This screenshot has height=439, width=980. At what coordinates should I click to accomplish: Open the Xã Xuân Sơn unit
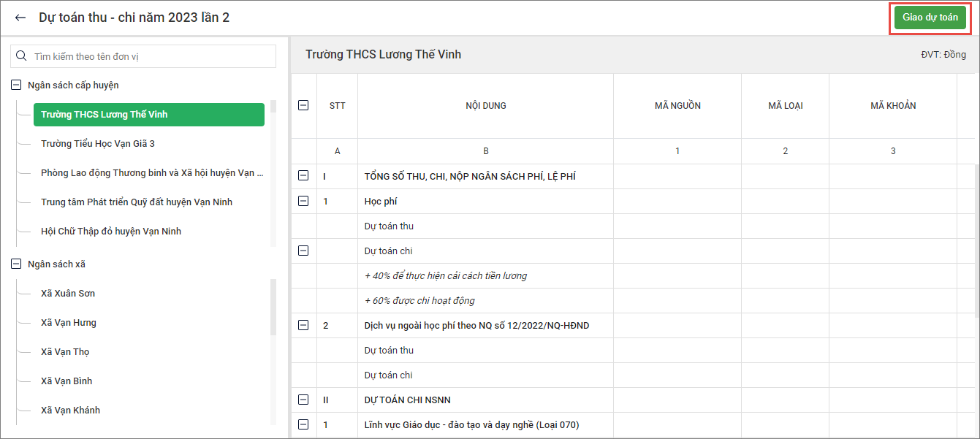pyautogui.click(x=68, y=294)
